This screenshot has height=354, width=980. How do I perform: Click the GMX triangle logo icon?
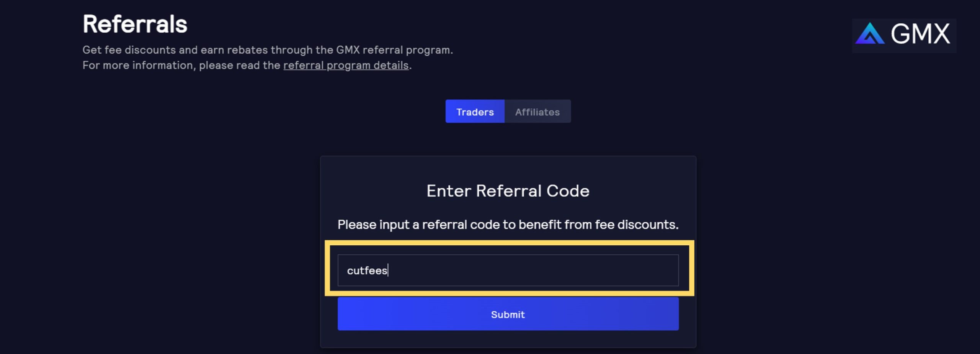[x=870, y=33]
